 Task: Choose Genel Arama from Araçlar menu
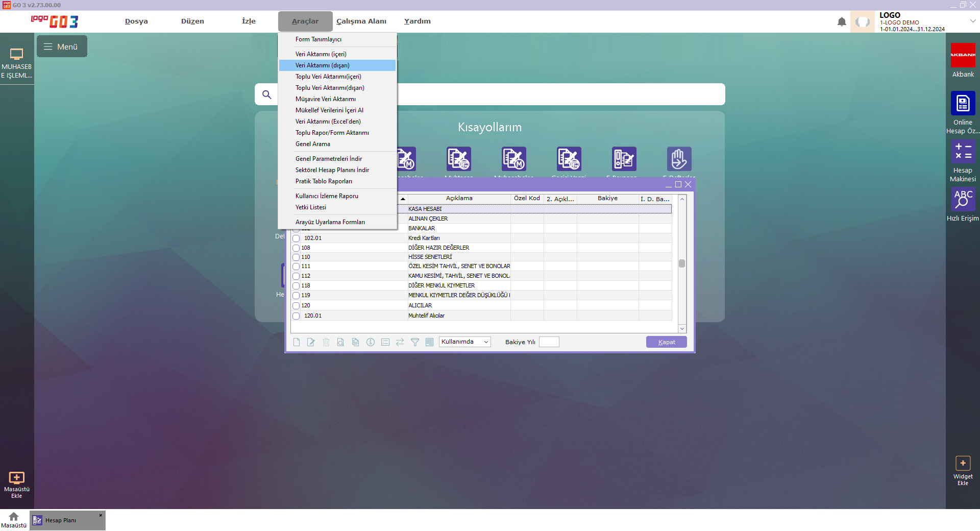(312, 144)
